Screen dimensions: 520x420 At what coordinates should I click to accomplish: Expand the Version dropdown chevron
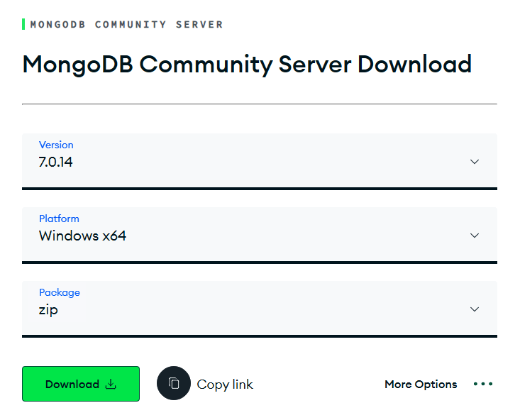475,162
